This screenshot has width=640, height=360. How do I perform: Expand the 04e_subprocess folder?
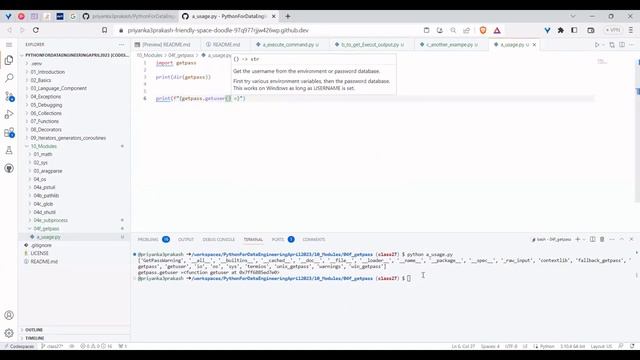coord(51,220)
